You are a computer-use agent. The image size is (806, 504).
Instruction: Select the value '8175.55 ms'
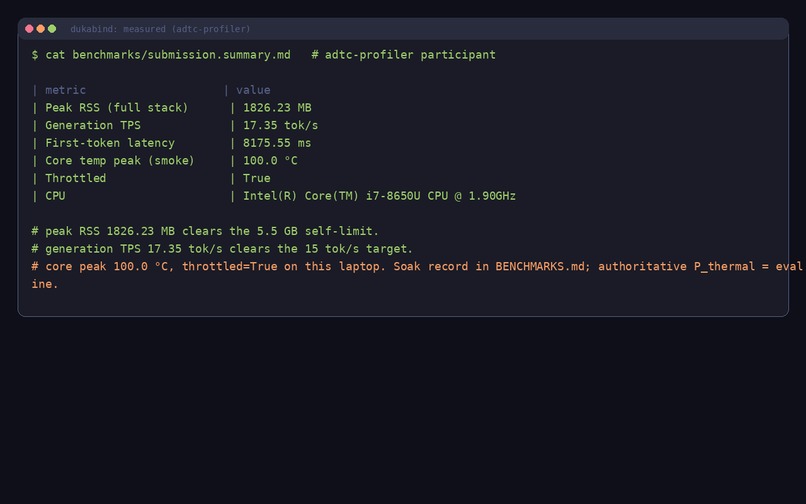click(x=277, y=143)
